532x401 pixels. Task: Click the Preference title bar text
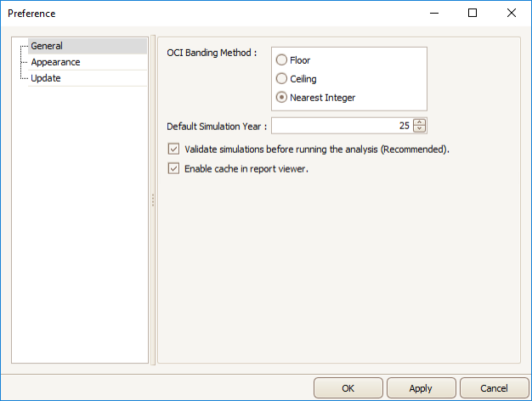pos(31,14)
